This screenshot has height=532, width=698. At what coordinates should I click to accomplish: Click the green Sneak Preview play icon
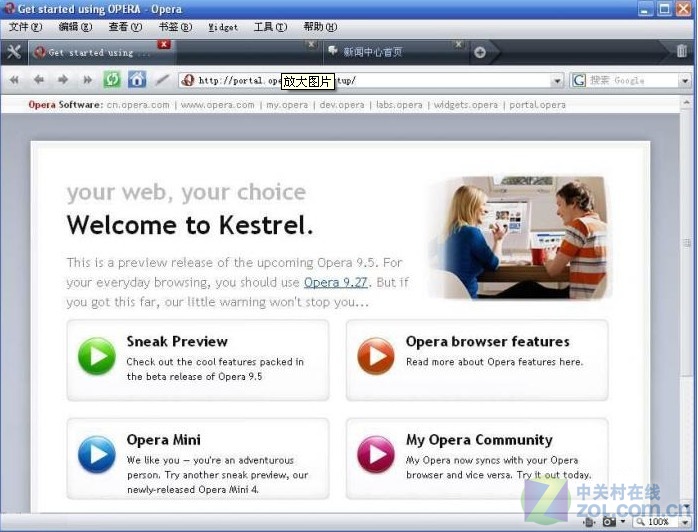[97, 357]
